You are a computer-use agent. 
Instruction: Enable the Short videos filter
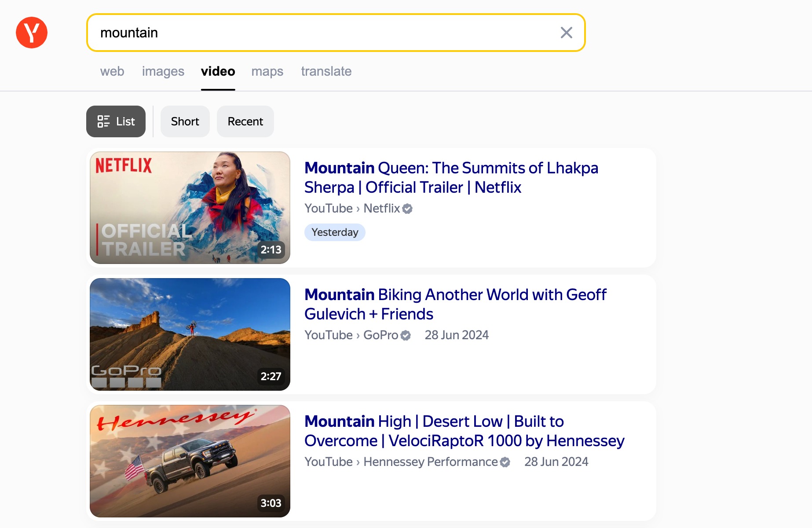point(185,121)
